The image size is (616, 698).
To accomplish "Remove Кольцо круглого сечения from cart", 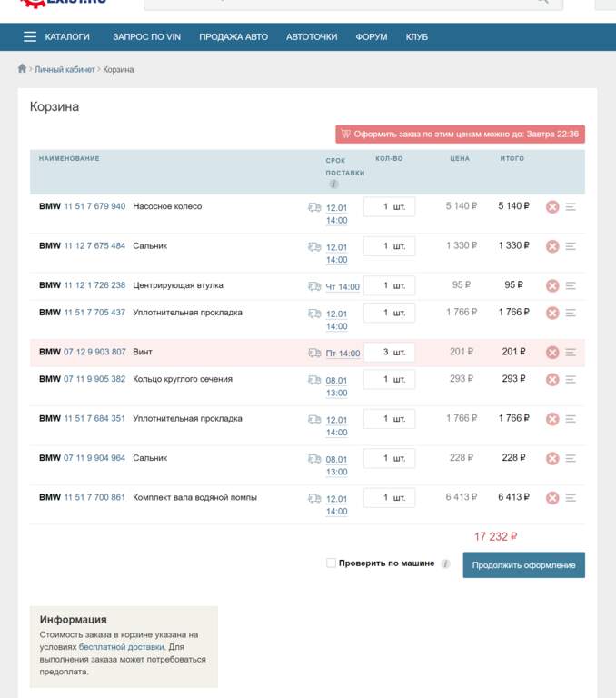I will coord(551,379).
